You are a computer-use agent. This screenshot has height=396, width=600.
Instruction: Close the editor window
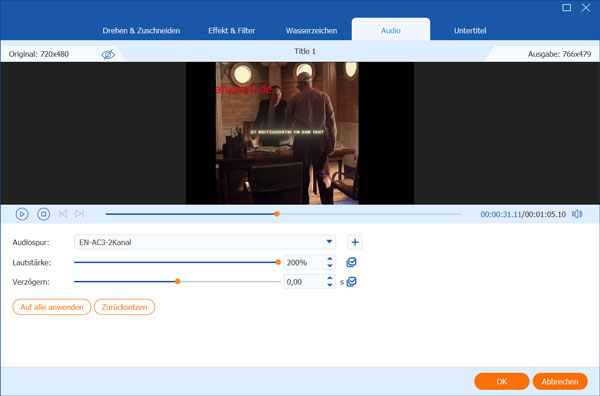coord(585,8)
